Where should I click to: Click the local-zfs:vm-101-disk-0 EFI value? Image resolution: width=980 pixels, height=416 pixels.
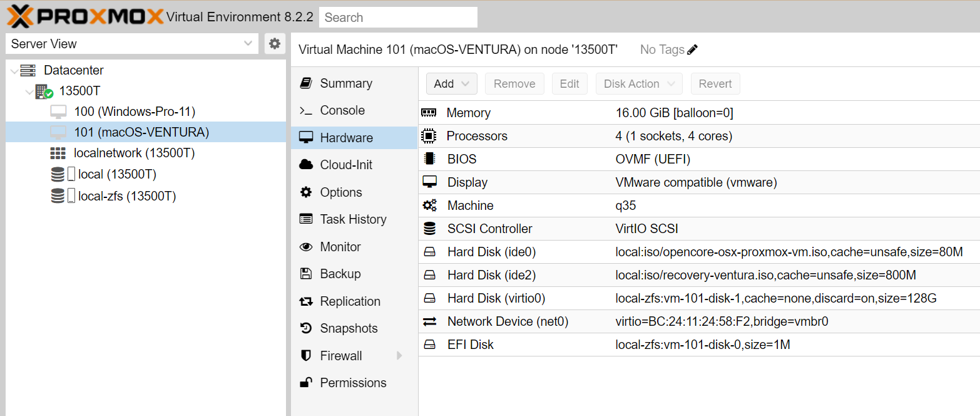click(x=703, y=345)
